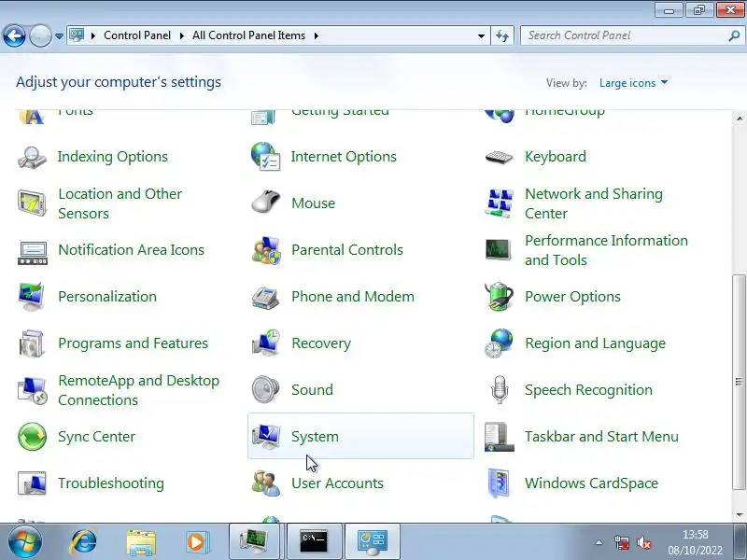This screenshot has width=747, height=560.
Task: Launch Internet Explorer from the taskbar
Action: (x=83, y=542)
